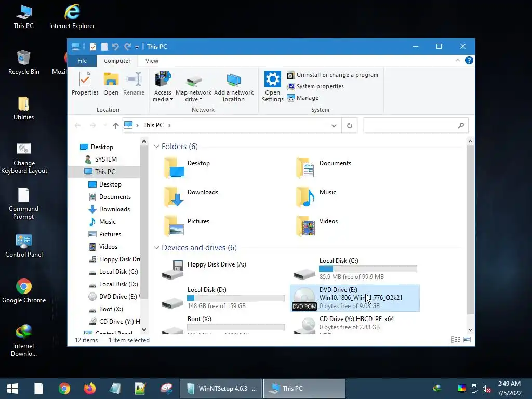
Task: Open Recycle Bin desktop icon
Action: (23, 62)
